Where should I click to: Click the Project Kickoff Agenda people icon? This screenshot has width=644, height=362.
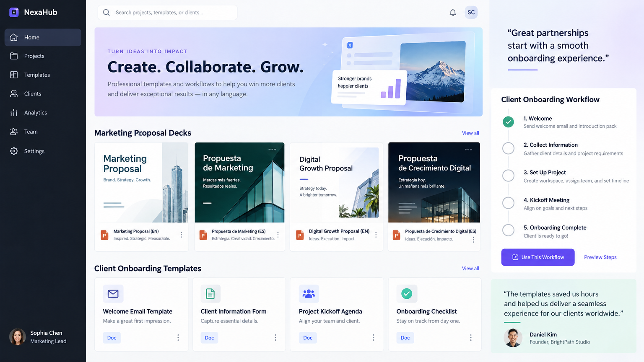pyautogui.click(x=309, y=294)
